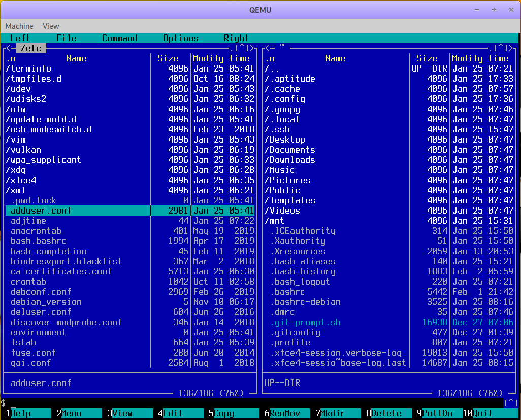Screen dimensions: 521x420
Task: Open the Command menu in Midnight Commander
Action: point(119,38)
